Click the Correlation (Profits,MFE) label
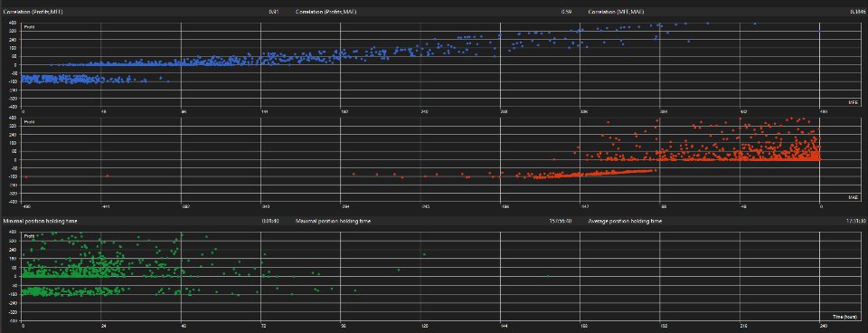The width and height of the screenshot is (868, 333). [33, 12]
